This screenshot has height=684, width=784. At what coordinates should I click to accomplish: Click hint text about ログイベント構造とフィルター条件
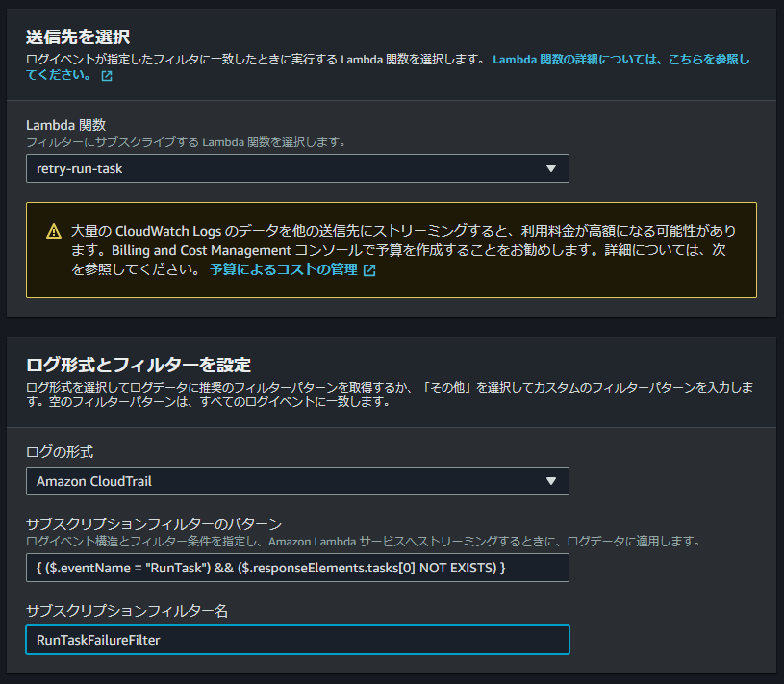(x=364, y=541)
